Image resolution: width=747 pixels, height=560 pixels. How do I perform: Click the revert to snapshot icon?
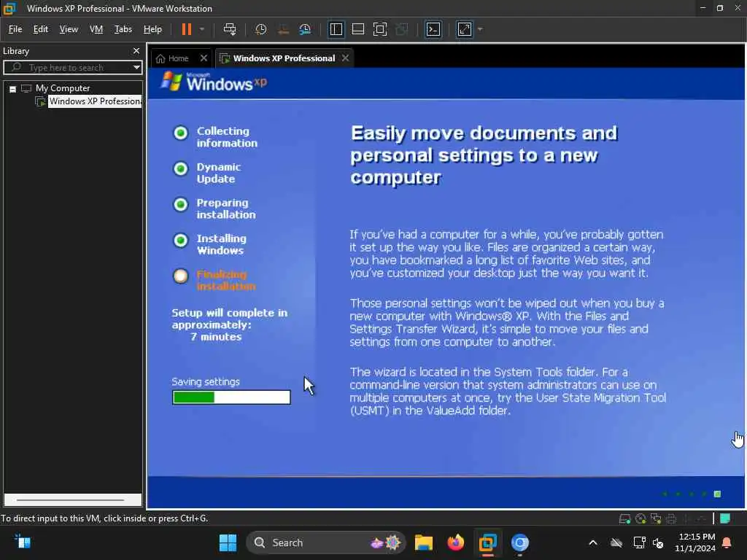pos(283,29)
